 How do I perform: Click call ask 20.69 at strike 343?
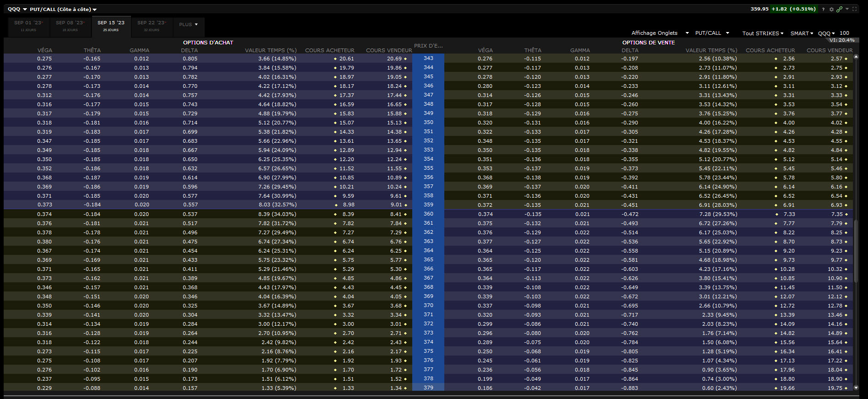point(394,59)
